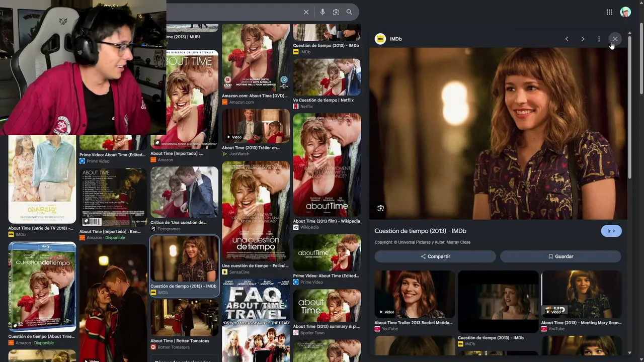Open 'Crítica de Una cuestión de...' title link
644x362 pixels.
click(178, 222)
